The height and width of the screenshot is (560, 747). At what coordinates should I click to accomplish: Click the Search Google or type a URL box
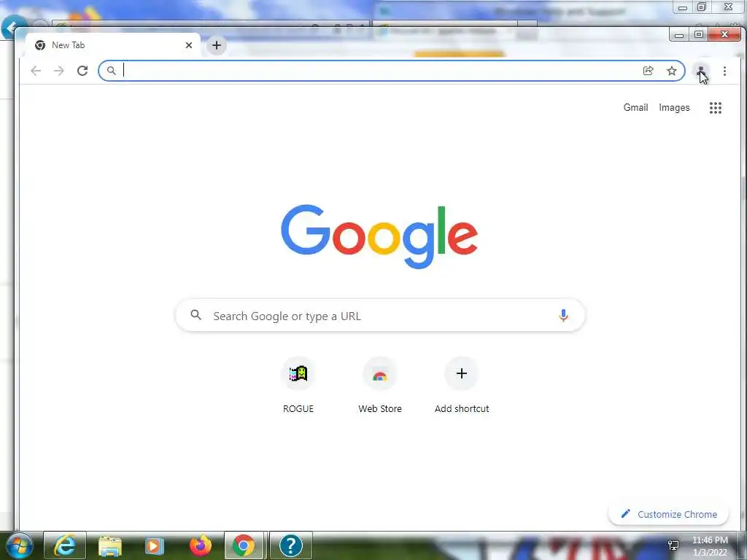380,315
